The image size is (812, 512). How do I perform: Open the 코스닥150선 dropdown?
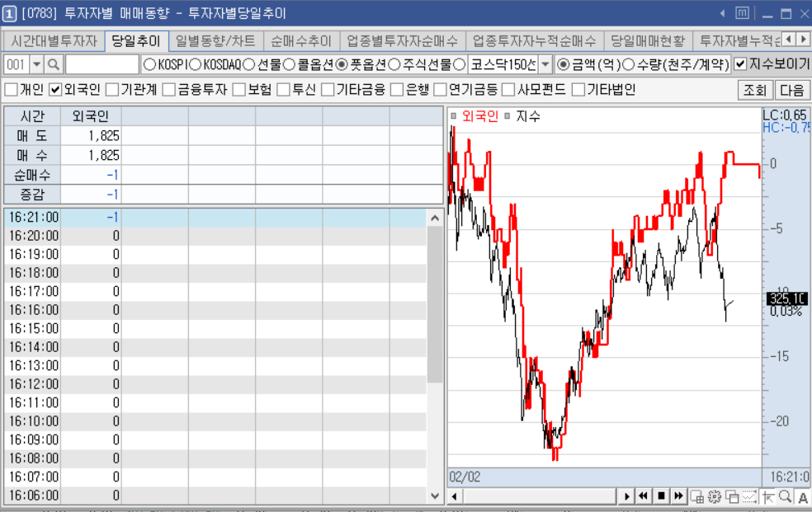[545, 64]
